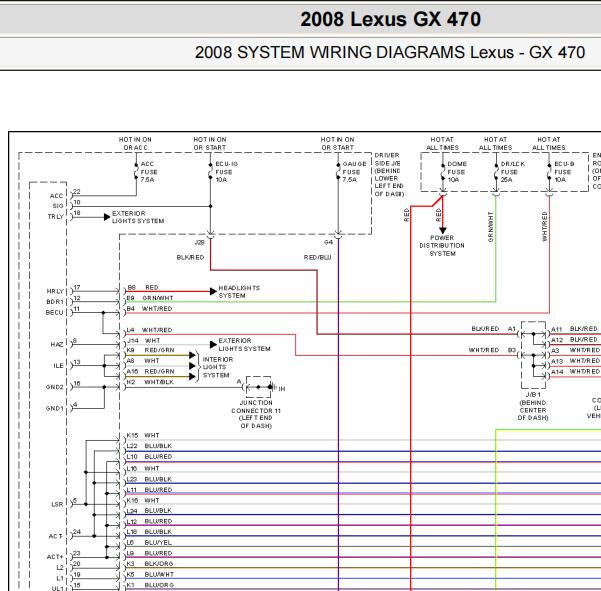Click the "HRLY" pin label
Image resolution: width=601 pixels, height=591 pixels.
point(55,291)
